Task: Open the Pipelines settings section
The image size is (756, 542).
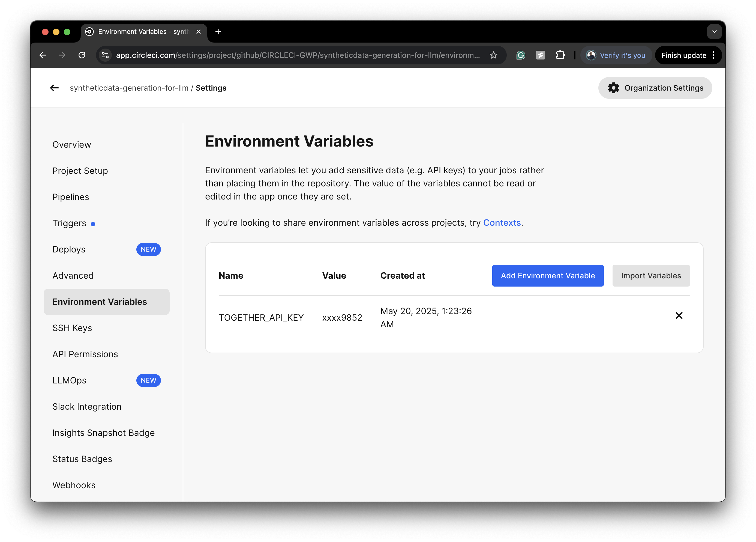Action: (x=70, y=197)
